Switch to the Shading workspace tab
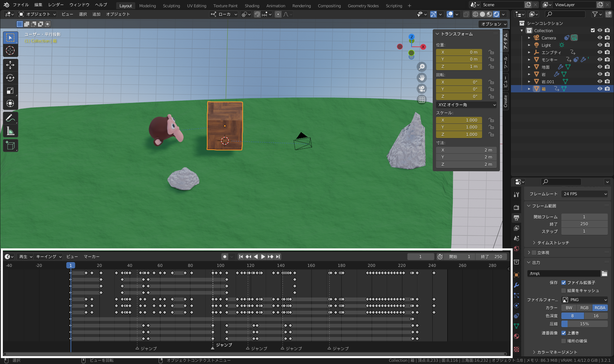Image resolution: width=614 pixels, height=364 pixels. pyautogui.click(x=252, y=6)
